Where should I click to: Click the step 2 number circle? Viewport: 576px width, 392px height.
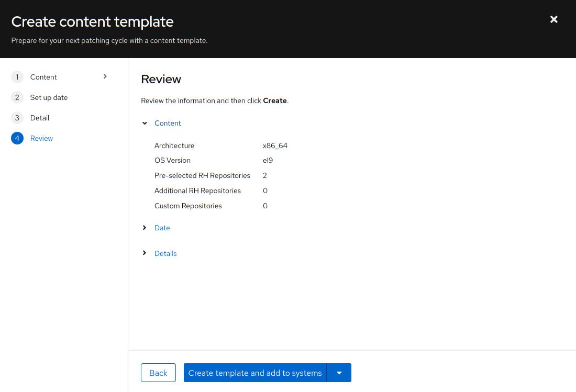pyautogui.click(x=17, y=97)
